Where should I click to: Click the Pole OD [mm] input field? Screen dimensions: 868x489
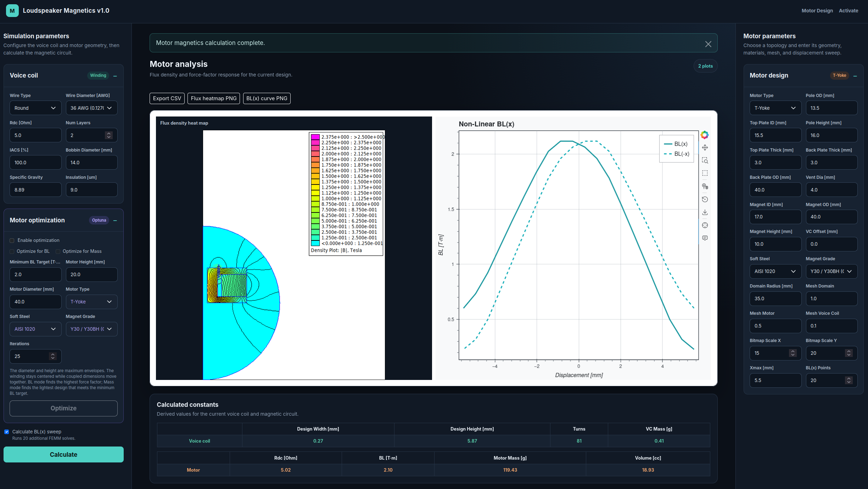click(831, 108)
